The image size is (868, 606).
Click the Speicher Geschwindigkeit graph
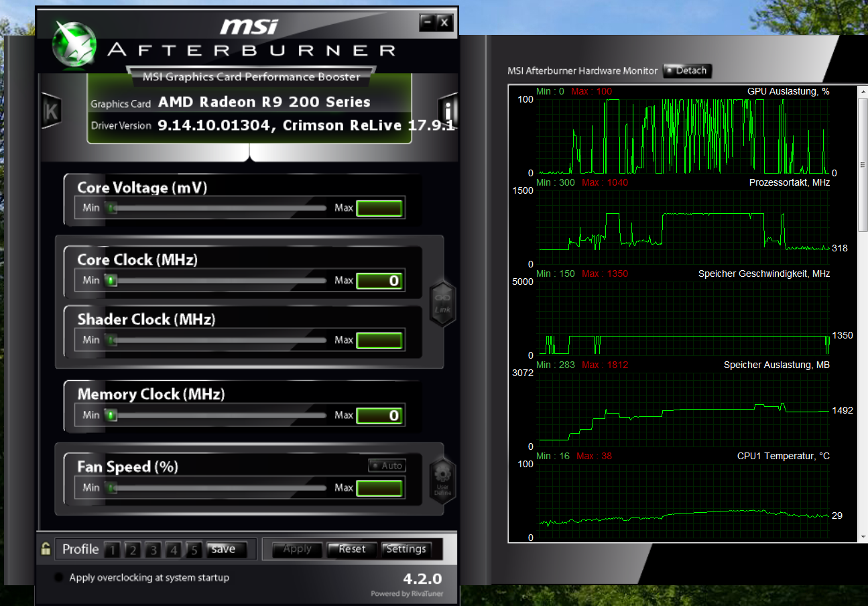click(x=683, y=318)
